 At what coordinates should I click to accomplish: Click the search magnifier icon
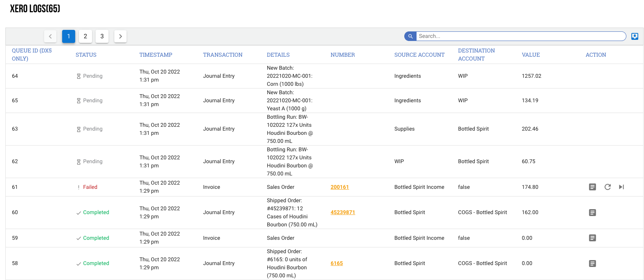(x=410, y=36)
